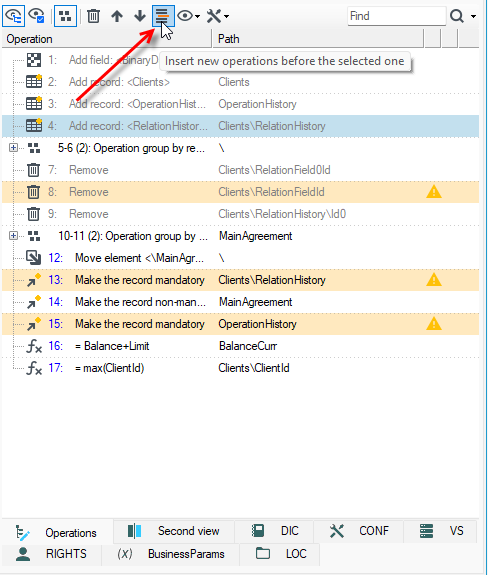This screenshot has height=575, width=488.
Task: Select operation 8 Remove
Action: coord(241,192)
